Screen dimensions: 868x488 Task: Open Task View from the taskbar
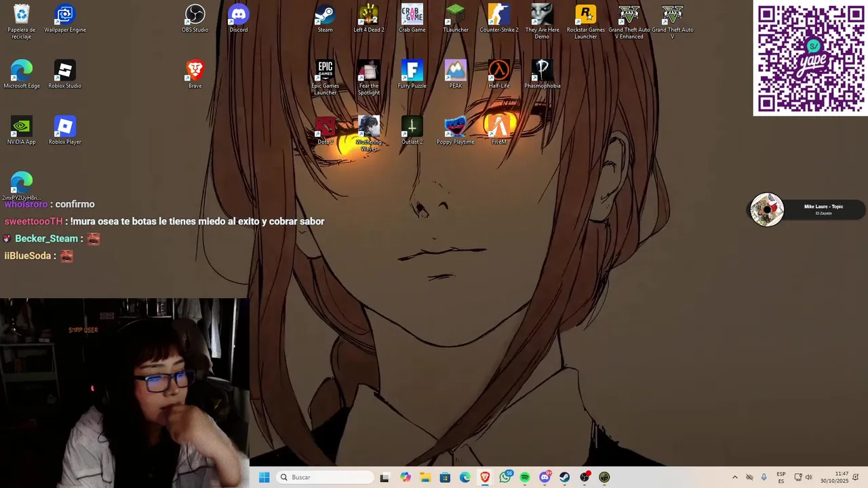tap(384, 477)
